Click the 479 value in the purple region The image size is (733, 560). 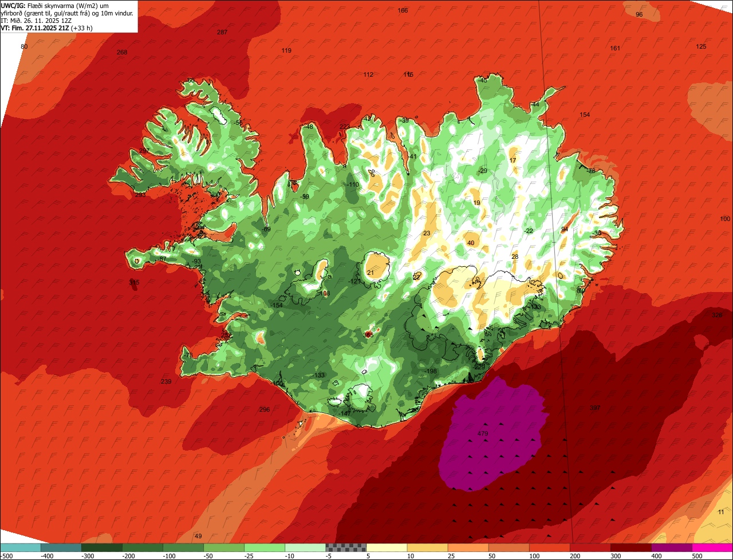point(483,434)
